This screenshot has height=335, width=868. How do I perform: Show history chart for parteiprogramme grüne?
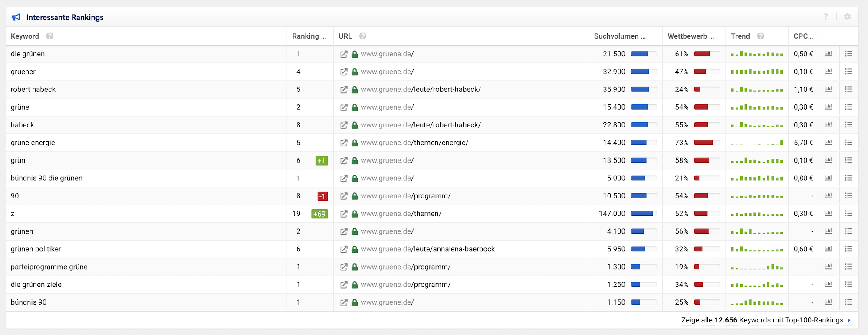tap(829, 267)
